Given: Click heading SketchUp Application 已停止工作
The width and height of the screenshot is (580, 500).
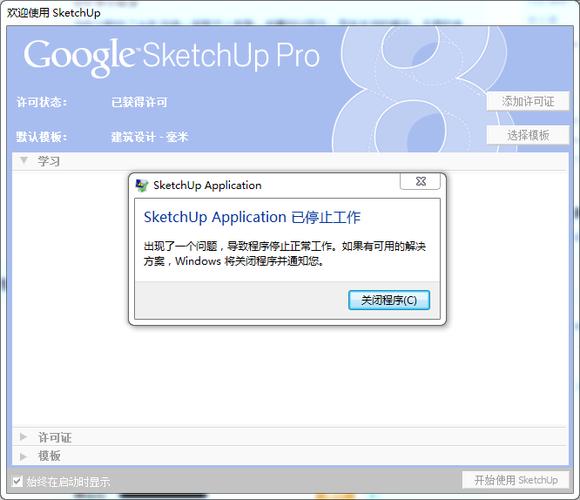Looking at the screenshot, I should coord(252,217).
